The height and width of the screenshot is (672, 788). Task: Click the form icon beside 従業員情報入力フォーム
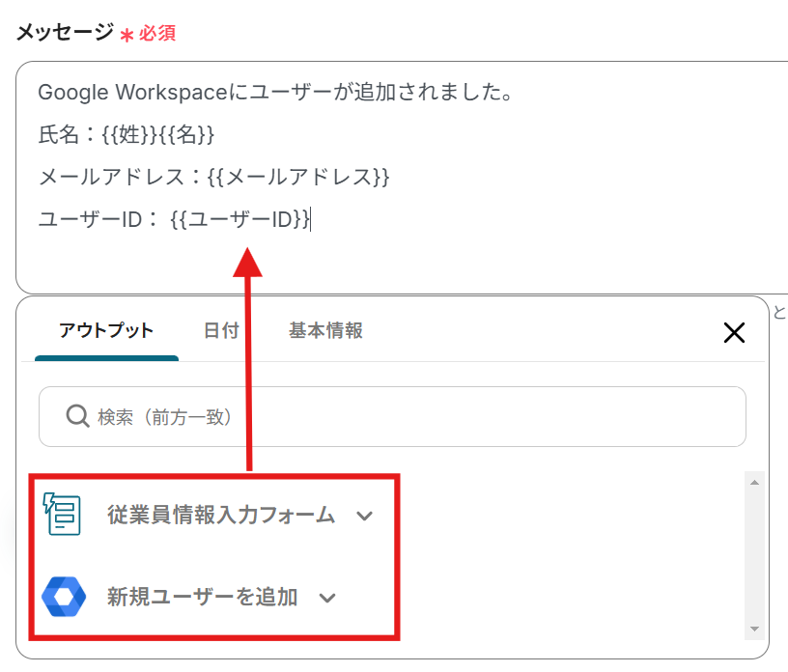point(64,513)
